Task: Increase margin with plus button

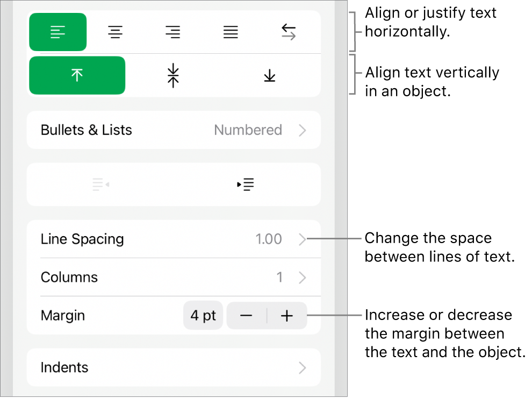Action: pos(287,316)
